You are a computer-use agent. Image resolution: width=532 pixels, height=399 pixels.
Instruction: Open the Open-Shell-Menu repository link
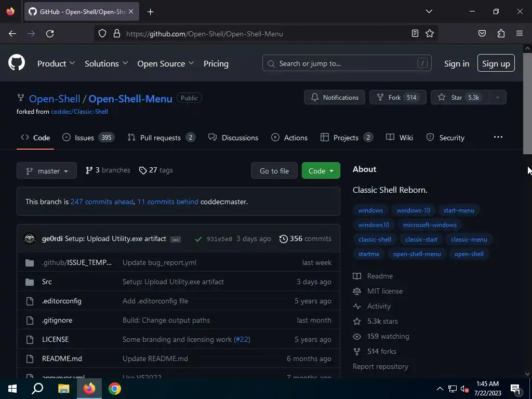click(130, 99)
